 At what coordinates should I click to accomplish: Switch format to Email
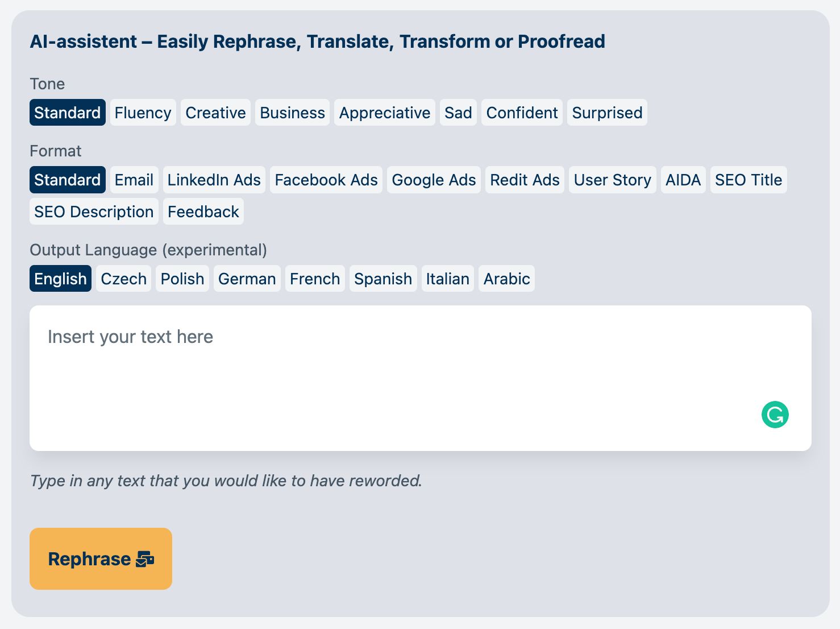(133, 180)
